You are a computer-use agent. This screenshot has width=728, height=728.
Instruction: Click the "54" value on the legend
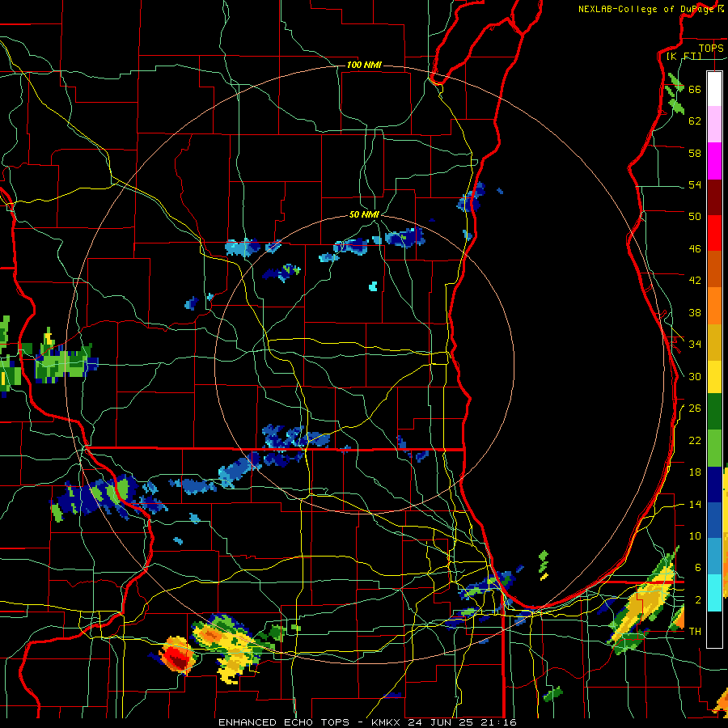coord(695,184)
